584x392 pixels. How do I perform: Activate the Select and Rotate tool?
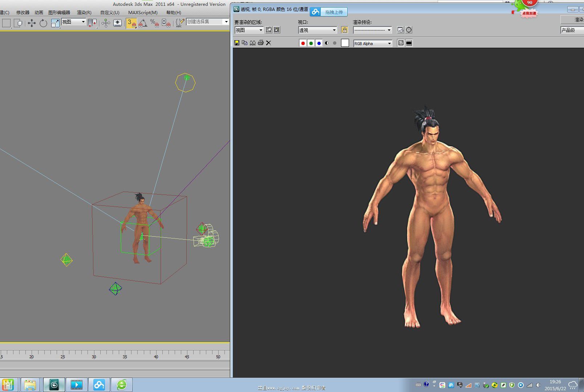(x=43, y=23)
